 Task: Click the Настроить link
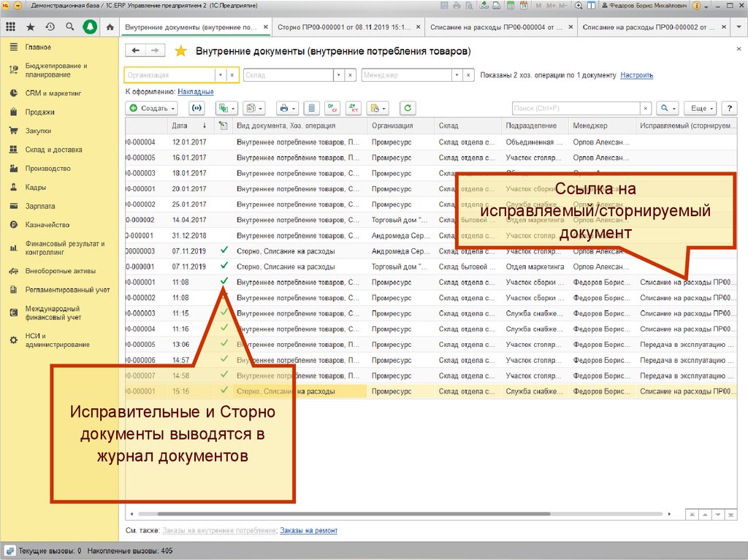pyautogui.click(x=636, y=75)
